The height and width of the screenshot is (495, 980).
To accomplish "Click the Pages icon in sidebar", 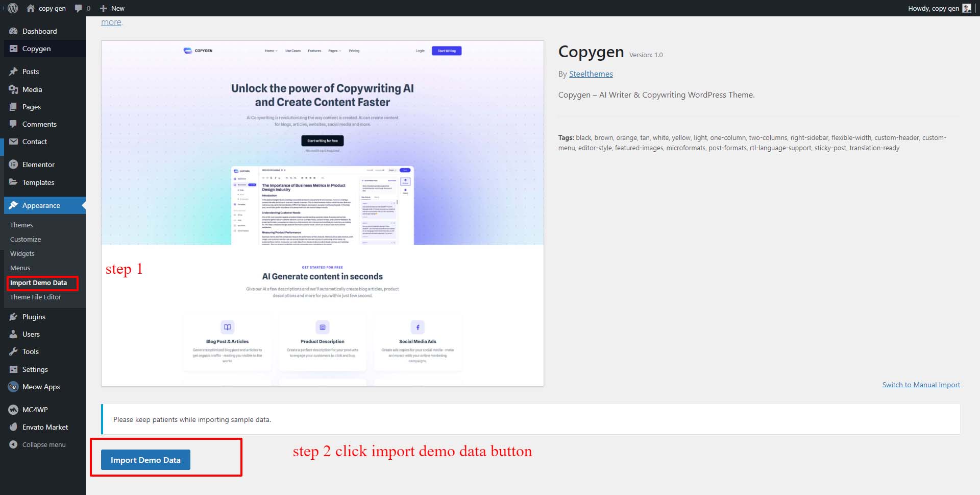I will 13,107.
